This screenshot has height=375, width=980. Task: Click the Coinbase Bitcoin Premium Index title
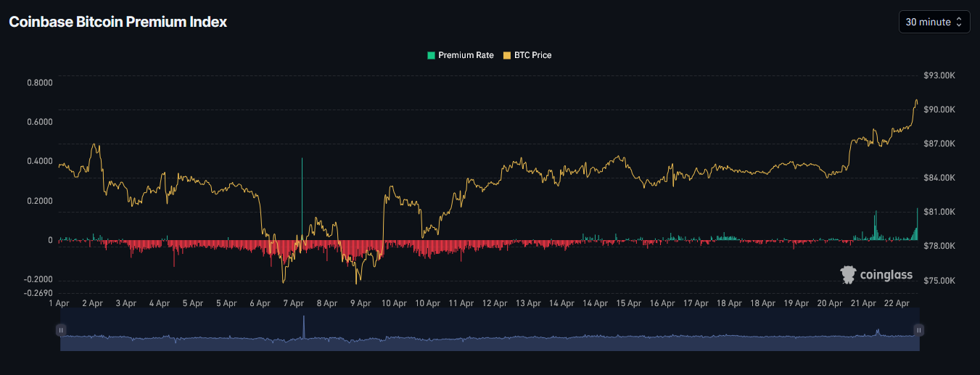[x=118, y=22]
